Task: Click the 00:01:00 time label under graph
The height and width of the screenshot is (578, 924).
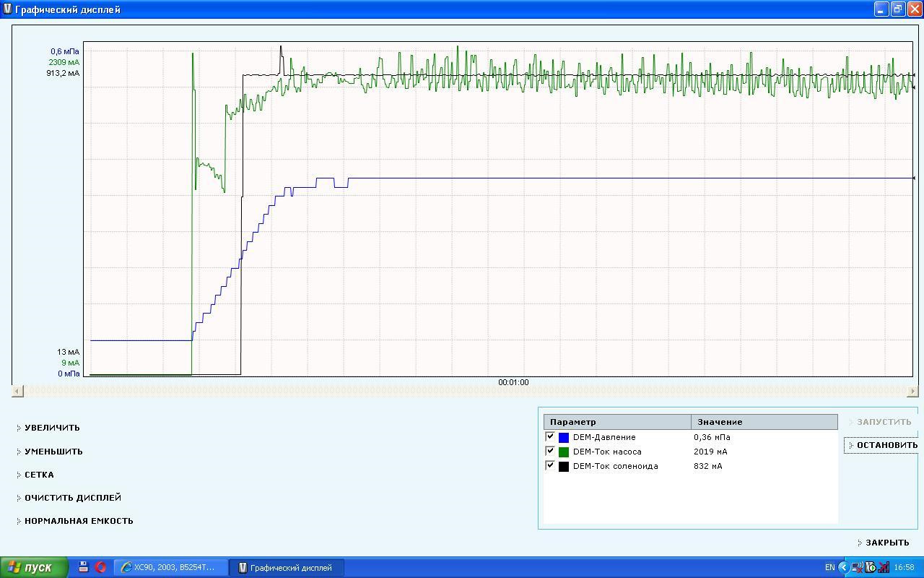Action: 513,383
